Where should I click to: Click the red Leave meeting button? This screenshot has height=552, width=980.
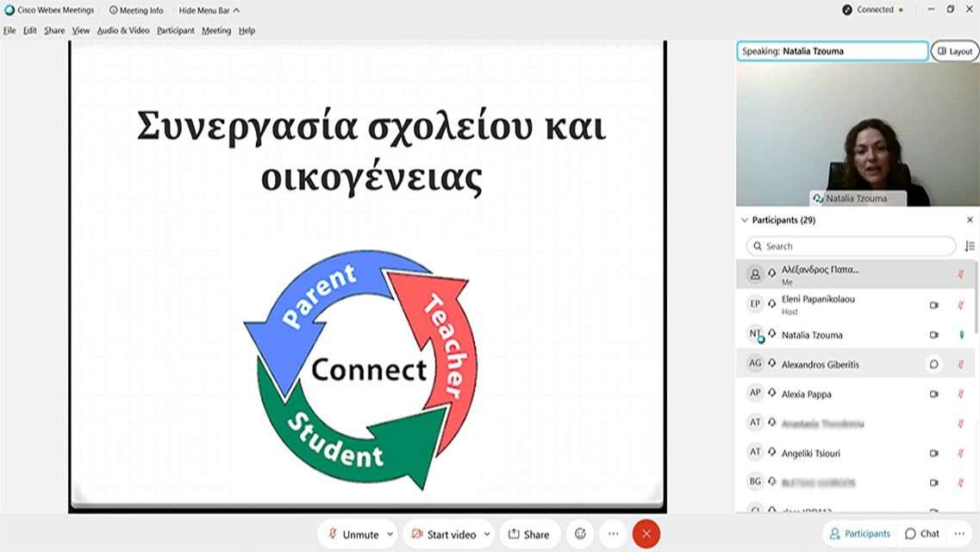(x=646, y=534)
